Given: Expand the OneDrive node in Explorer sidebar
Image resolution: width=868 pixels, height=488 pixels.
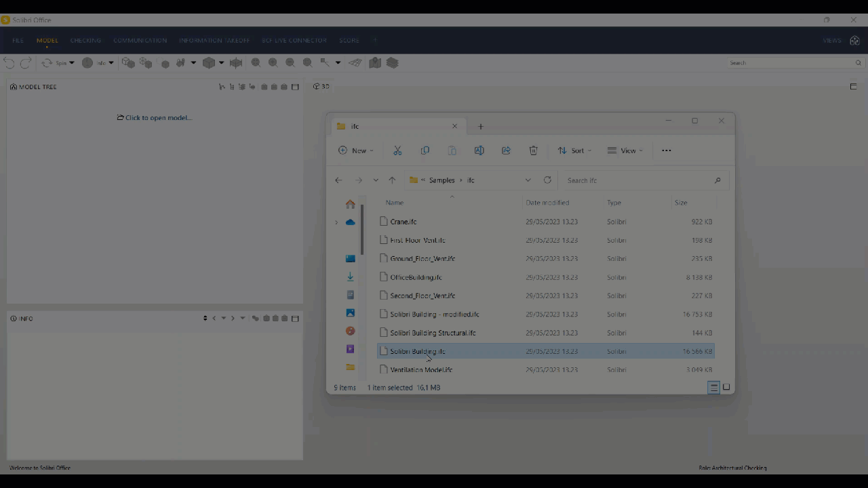Looking at the screenshot, I should [x=336, y=222].
